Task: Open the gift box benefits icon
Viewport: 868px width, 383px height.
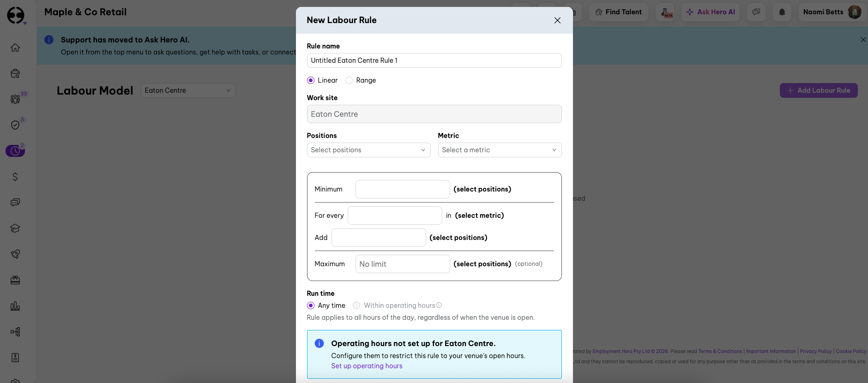Action: point(15,280)
